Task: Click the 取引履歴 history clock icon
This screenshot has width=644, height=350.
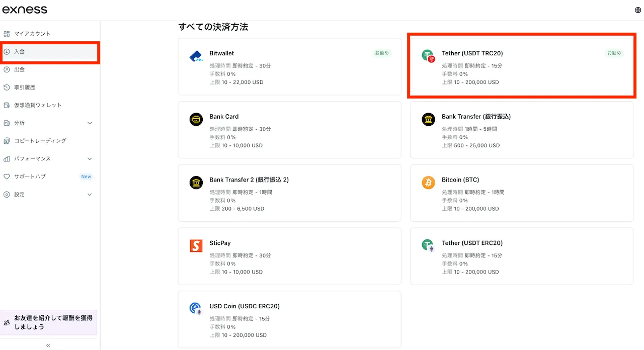Action: pos(7,87)
